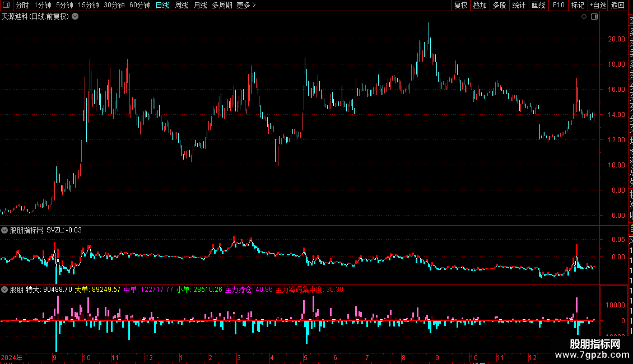Toggle the left sidebar panel icon
633x364 pixels.
[6, 5]
